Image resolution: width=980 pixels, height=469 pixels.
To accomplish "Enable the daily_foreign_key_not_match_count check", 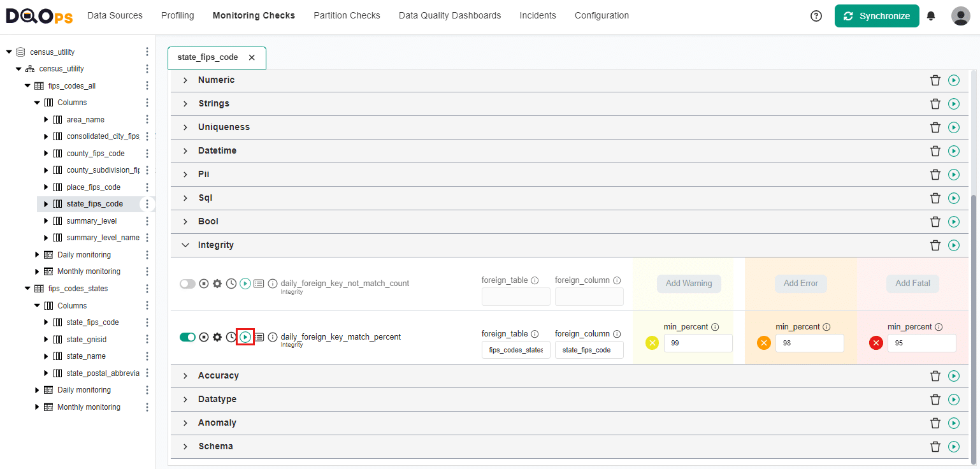I will click(x=187, y=284).
